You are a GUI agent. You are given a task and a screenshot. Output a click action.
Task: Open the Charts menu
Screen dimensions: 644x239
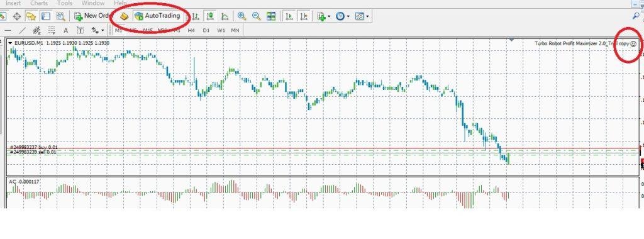[39, 3]
